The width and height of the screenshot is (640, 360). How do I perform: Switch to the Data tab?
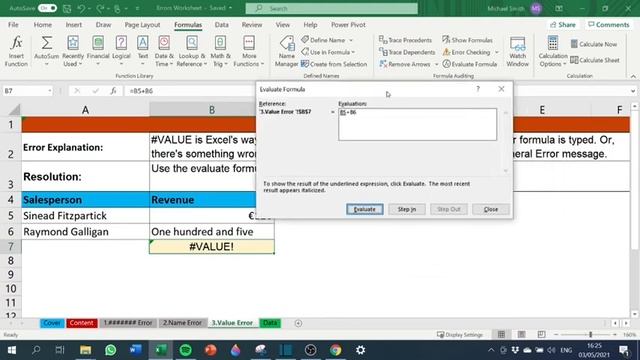(x=222, y=25)
